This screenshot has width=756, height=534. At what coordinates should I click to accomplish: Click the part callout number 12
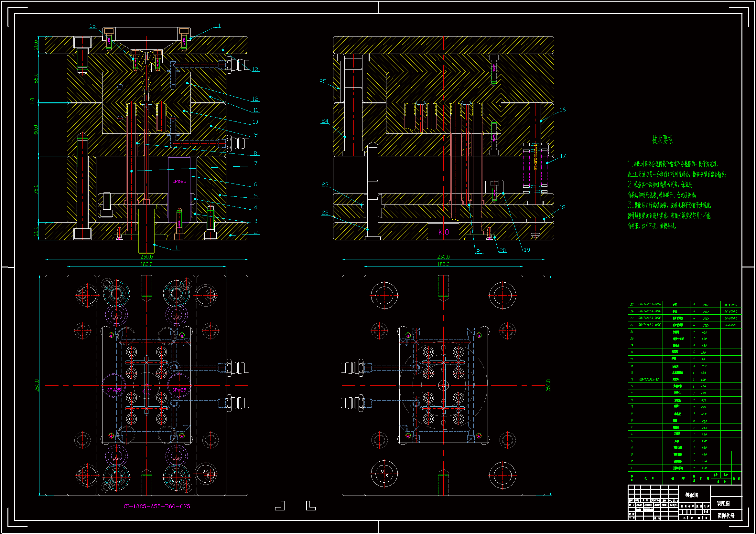pyautogui.click(x=255, y=99)
